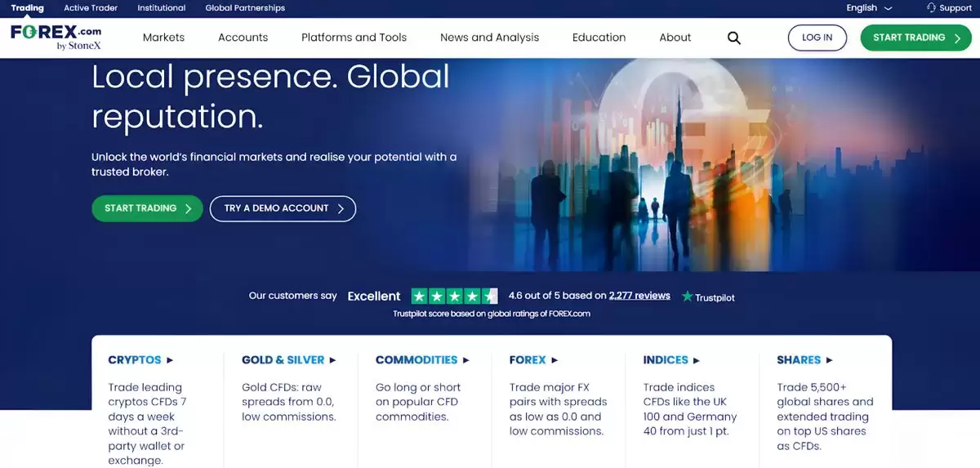
Task: Click the search magnifier icon
Action: [x=733, y=38]
